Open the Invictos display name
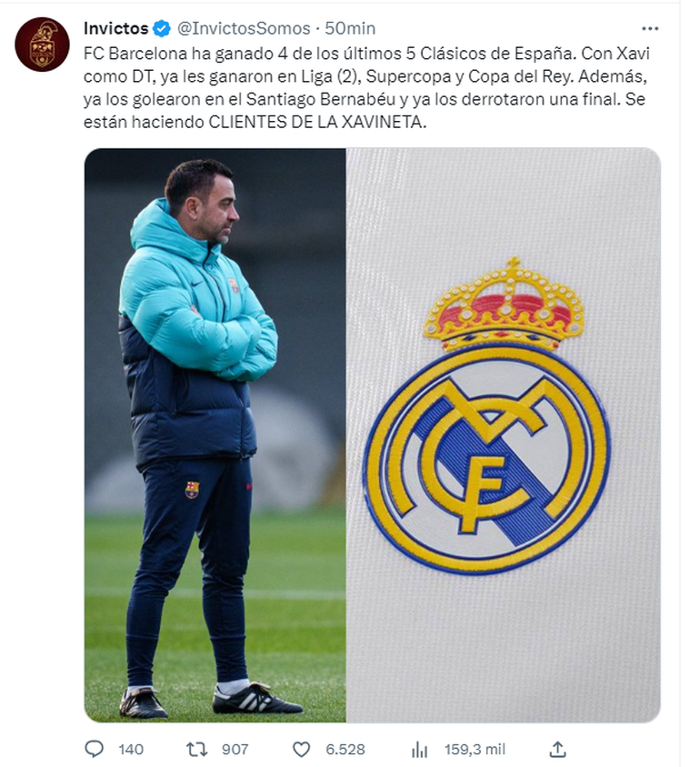The image size is (700, 767). 116,28
